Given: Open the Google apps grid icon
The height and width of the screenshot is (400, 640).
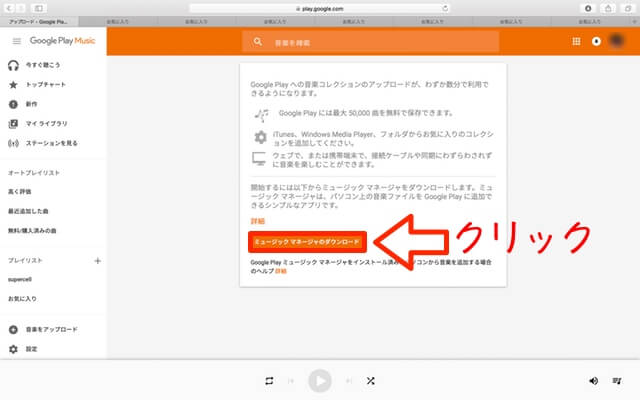Looking at the screenshot, I should (576, 41).
